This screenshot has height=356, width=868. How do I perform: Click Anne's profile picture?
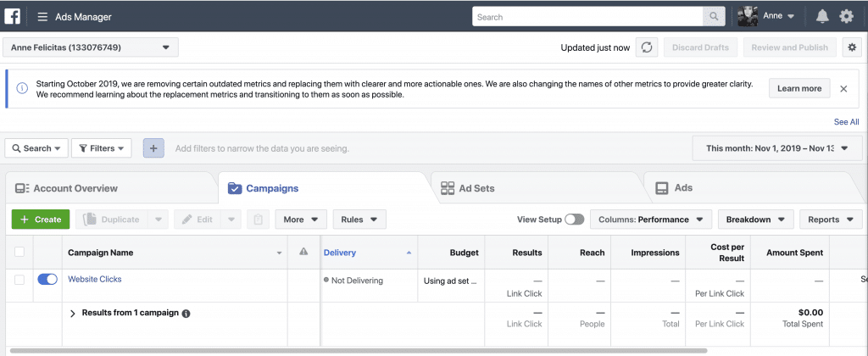(x=748, y=16)
